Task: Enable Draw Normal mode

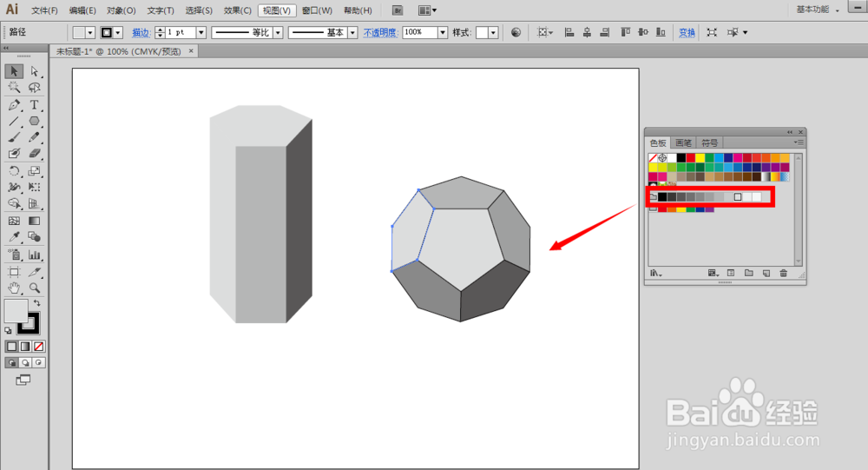Action: (11, 362)
